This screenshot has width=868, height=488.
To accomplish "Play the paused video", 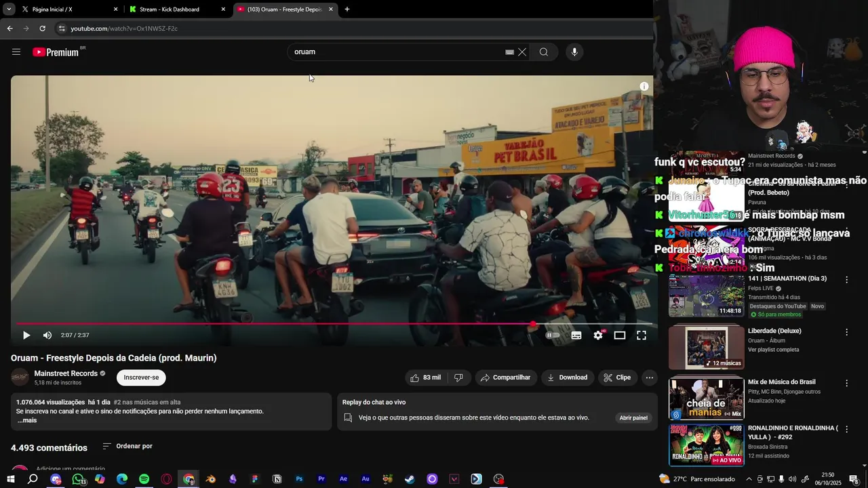I will (x=26, y=335).
